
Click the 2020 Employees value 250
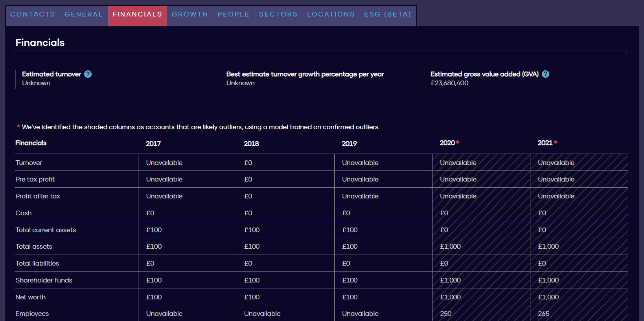446,314
